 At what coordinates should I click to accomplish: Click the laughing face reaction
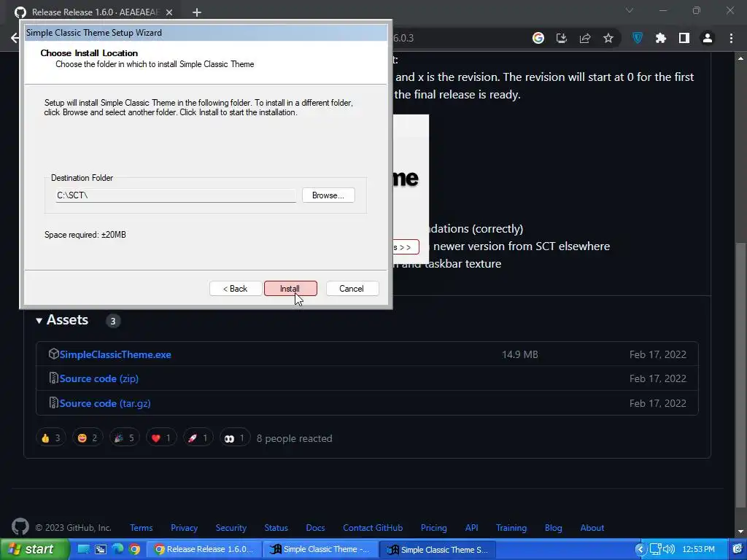click(x=88, y=438)
